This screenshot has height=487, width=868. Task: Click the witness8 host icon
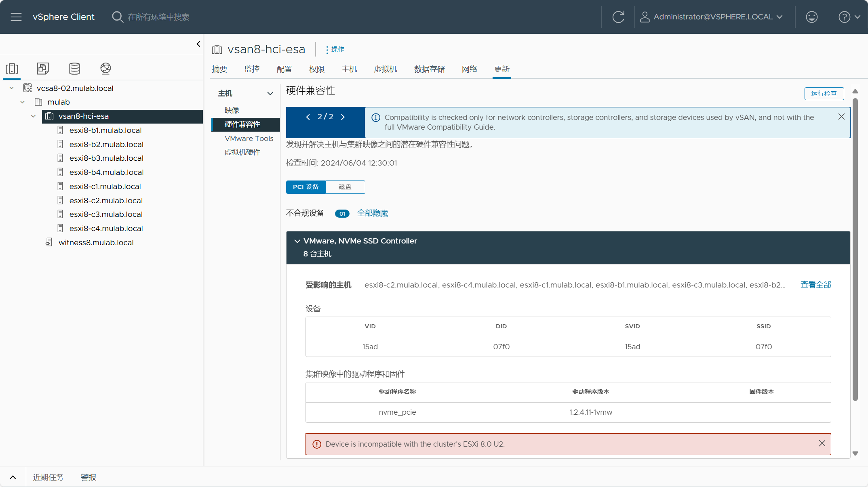coord(49,242)
